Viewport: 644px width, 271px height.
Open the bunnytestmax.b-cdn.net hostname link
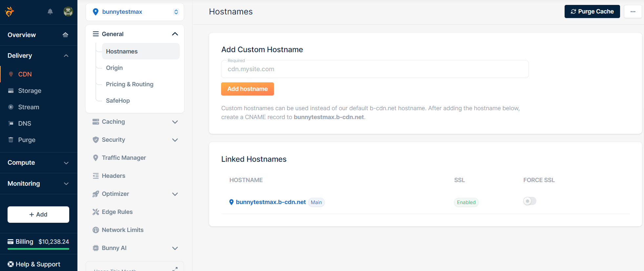click(x=271, y=202)
